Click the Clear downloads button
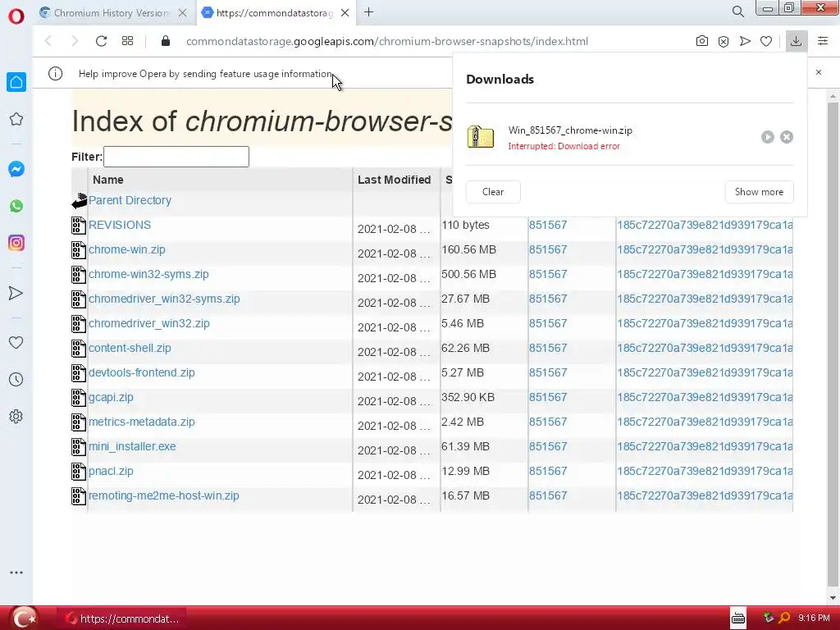Screen dimensions: 840x630 [493, 192]
